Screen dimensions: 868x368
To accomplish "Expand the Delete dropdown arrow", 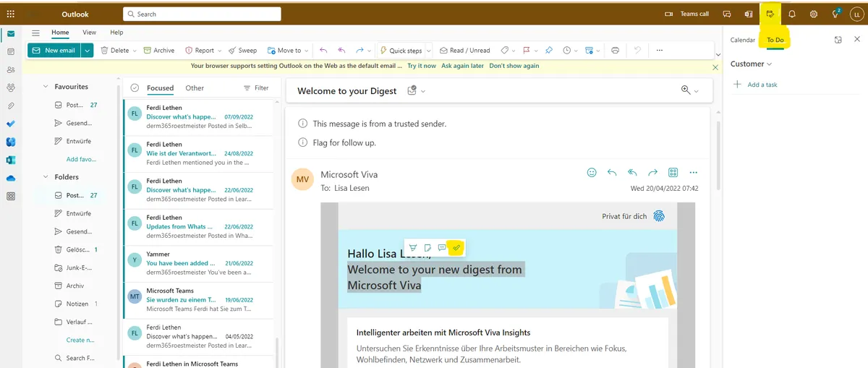I will (x=135, y=51).
